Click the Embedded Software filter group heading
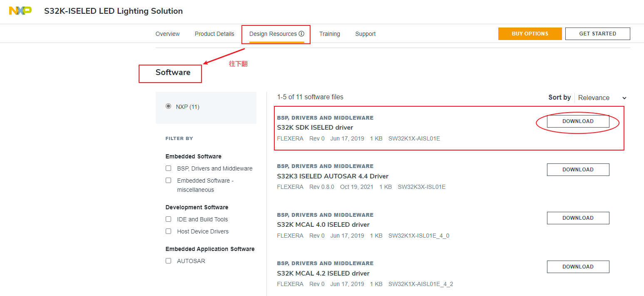The image size is (644, 296). pos(193,157)
